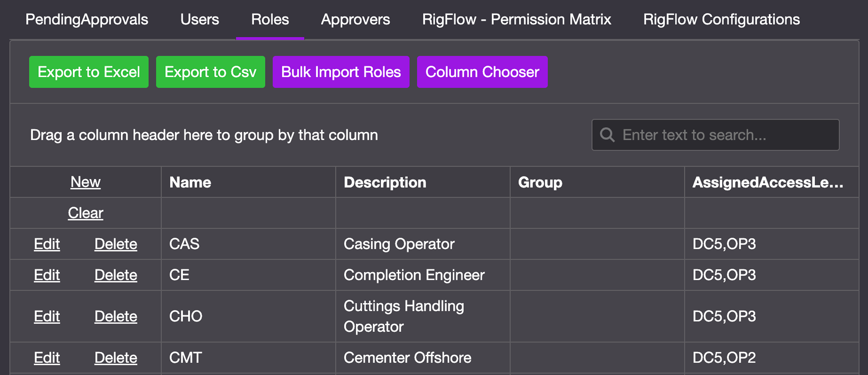The width and height of the screenshot is (868, 375).
Task: Open the Column Chooser
Action: coord(482,72)
